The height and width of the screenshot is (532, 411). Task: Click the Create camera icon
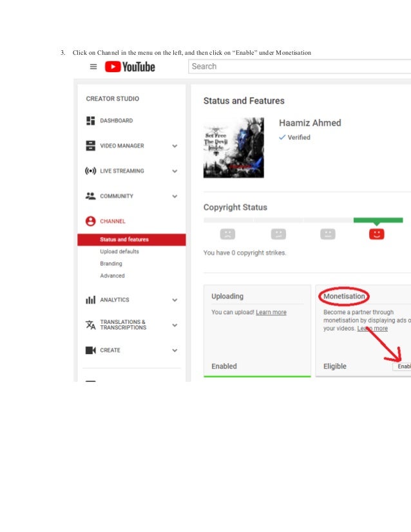tap(90, 350)
